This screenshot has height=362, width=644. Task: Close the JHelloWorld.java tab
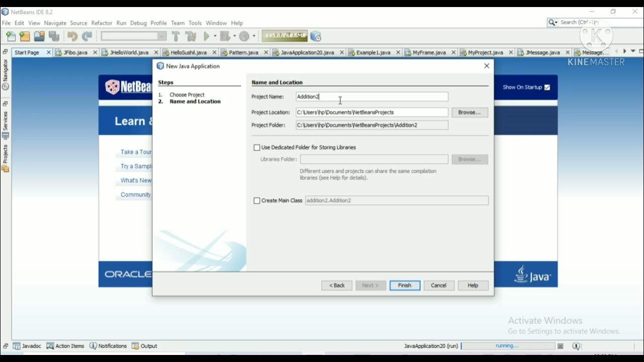[x=156, y=52]
